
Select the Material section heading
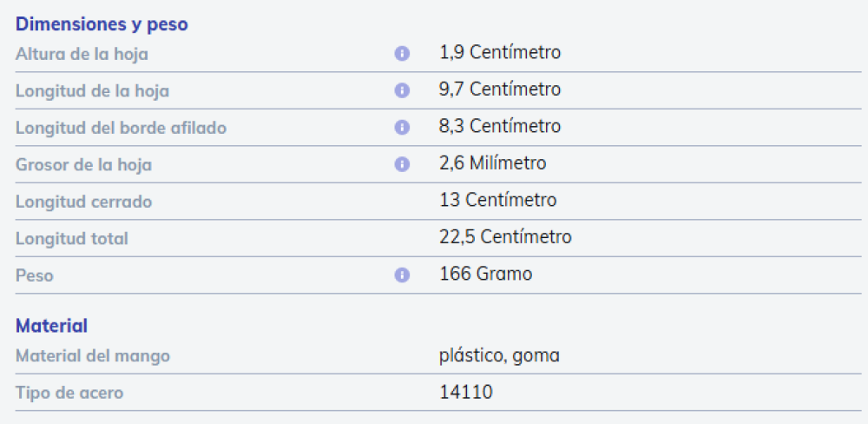(51, 326)
